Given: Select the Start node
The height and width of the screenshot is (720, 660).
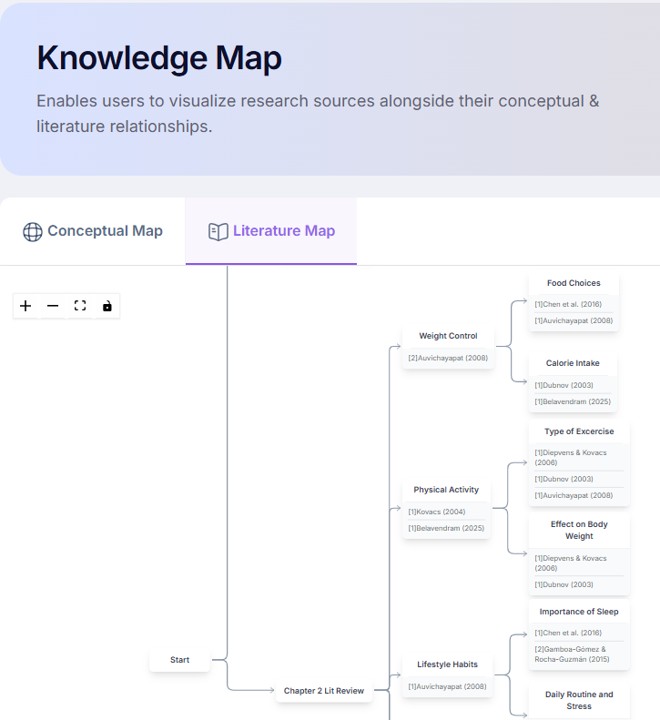Looking at the screenshot, I should point(180,660).
